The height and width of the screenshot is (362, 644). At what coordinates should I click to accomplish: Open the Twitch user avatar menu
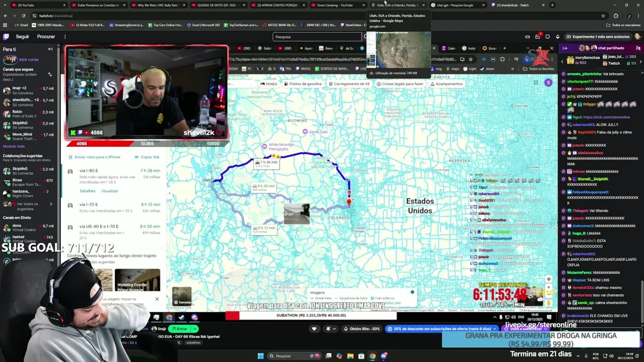(637, 37)
